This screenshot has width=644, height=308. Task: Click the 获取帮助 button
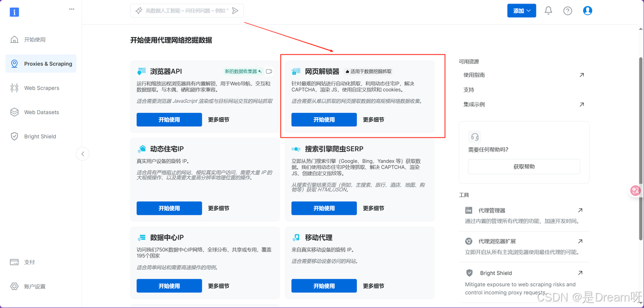pyautogui.click(x=524, y=167)
